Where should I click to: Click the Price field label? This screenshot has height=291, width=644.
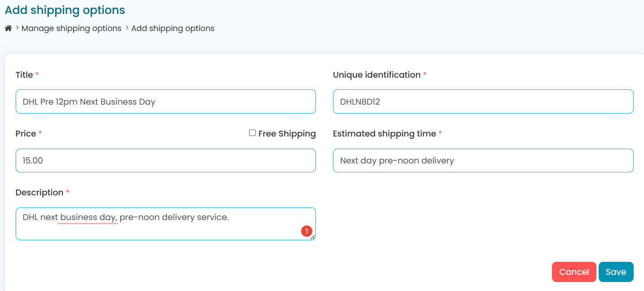coord(26,134)
